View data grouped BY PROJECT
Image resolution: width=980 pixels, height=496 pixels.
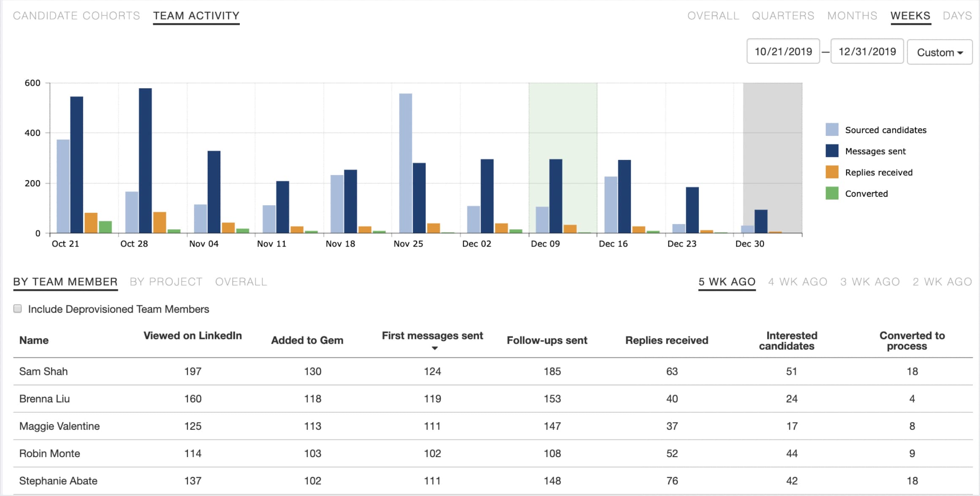166,282
